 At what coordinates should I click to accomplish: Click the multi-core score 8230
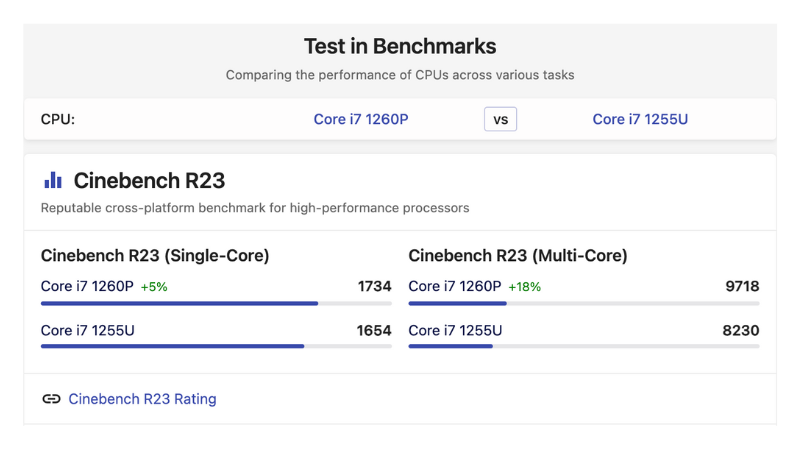pos(742,331)
